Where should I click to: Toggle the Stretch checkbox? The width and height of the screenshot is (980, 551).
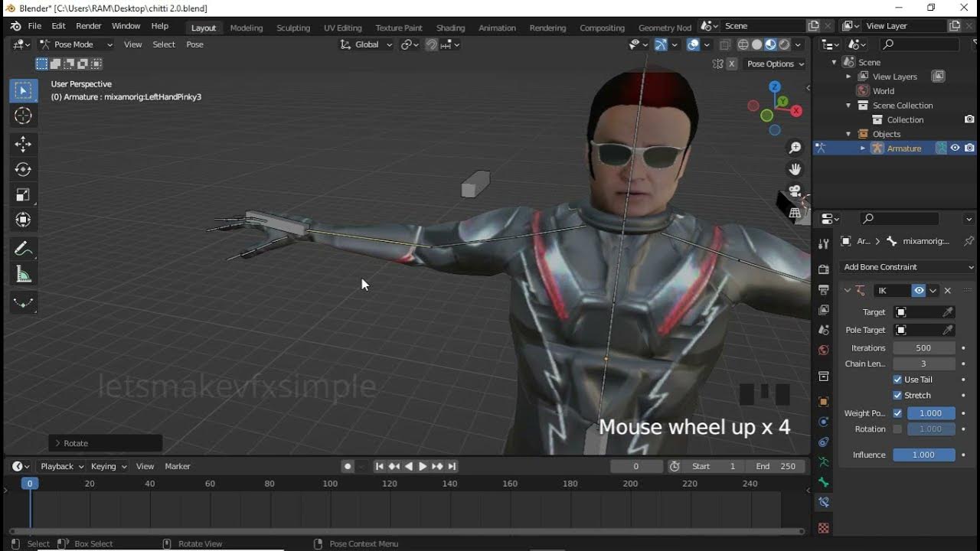click(x=897, y=396)
